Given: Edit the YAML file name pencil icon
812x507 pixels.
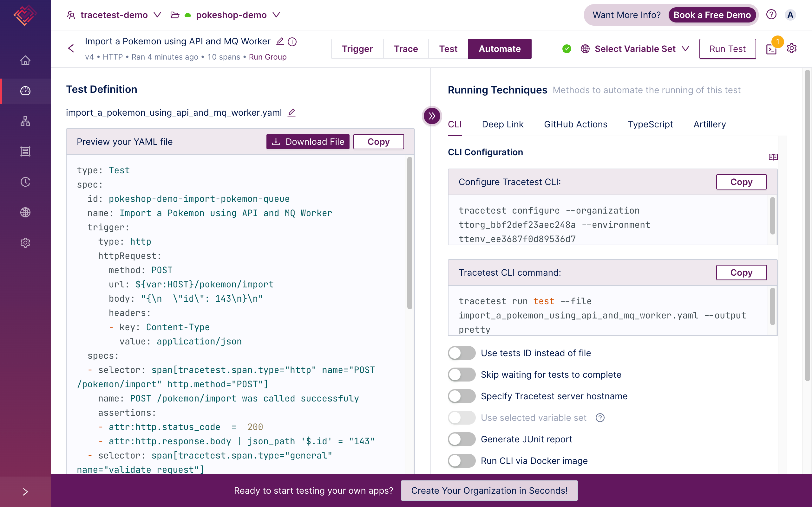Looking at the screenshot, I should tap(291, 113).
